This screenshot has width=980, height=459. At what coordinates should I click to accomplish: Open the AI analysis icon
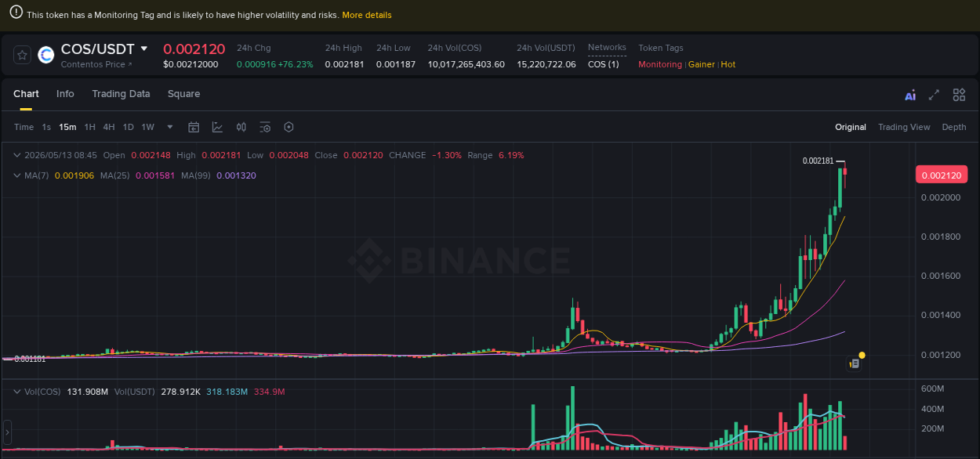tap(910, 96)
